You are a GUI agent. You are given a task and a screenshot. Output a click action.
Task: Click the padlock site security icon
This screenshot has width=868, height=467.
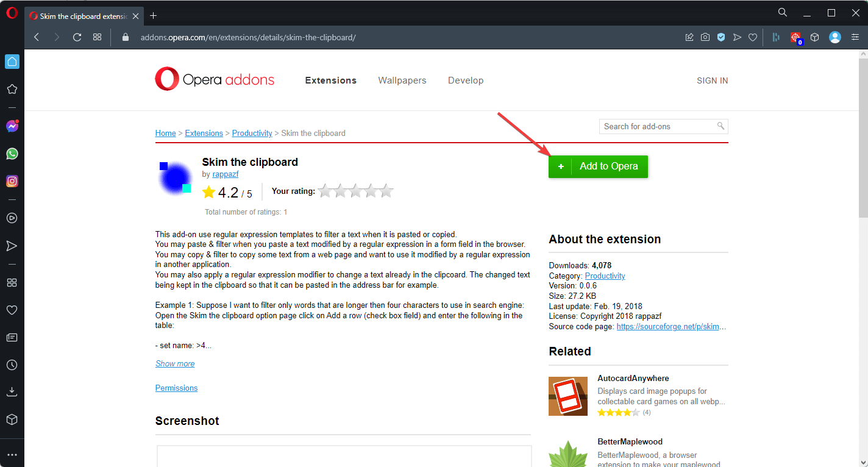pos(126,37)
